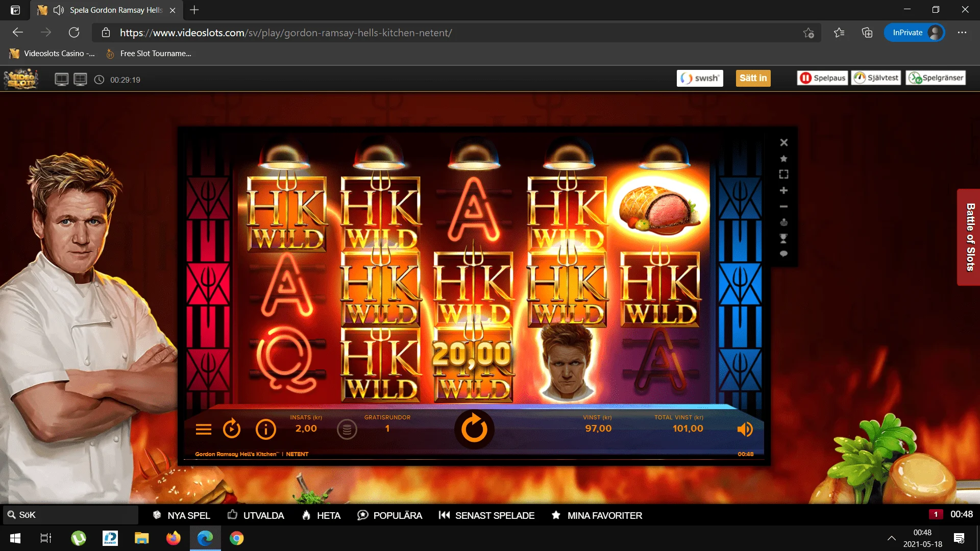Open the Spelgränser limits link

tap(936, 78)
